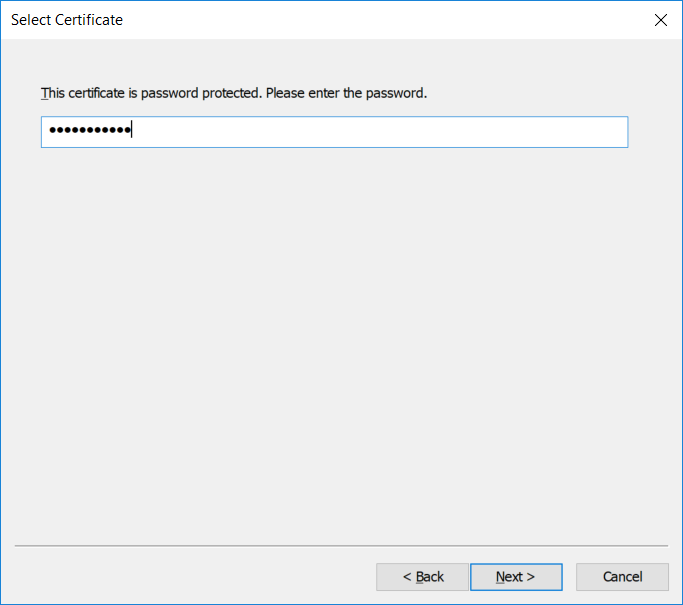Viewport: 683px width, 605px height.
Task: Go back with the < Back button
Action: pos(422,577)
